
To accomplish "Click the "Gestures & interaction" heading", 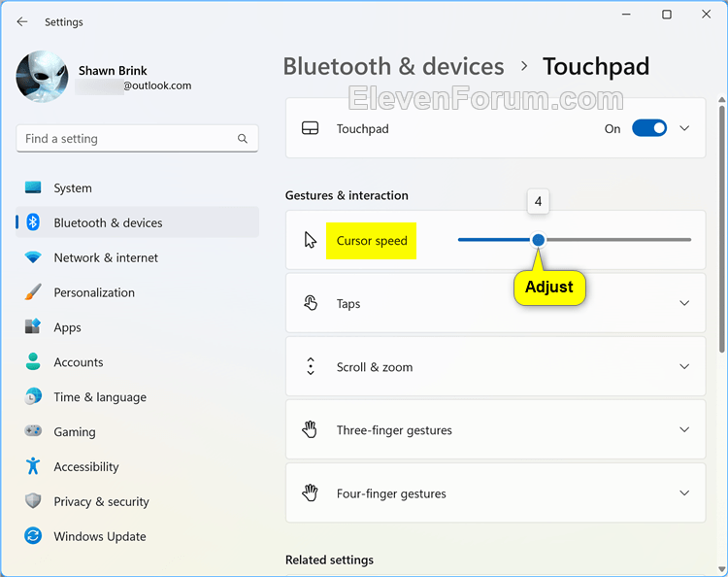I will (x=347, y=195).
